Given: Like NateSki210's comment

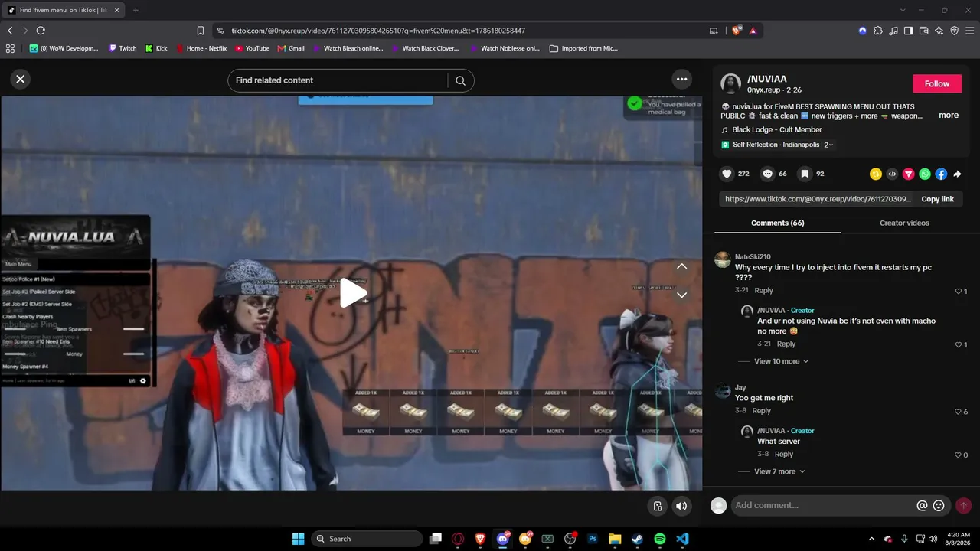Looking at the screenshot, I should (x=958, y=291).
